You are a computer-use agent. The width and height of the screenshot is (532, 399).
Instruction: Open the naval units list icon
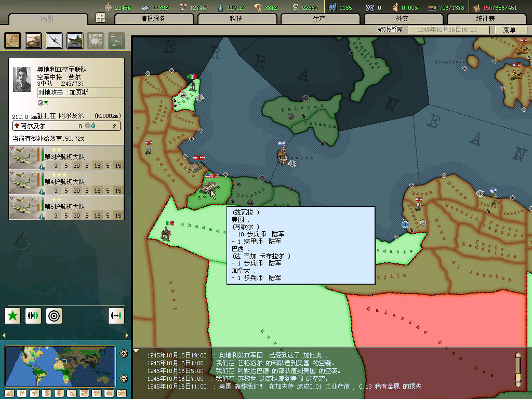[75, 41]
